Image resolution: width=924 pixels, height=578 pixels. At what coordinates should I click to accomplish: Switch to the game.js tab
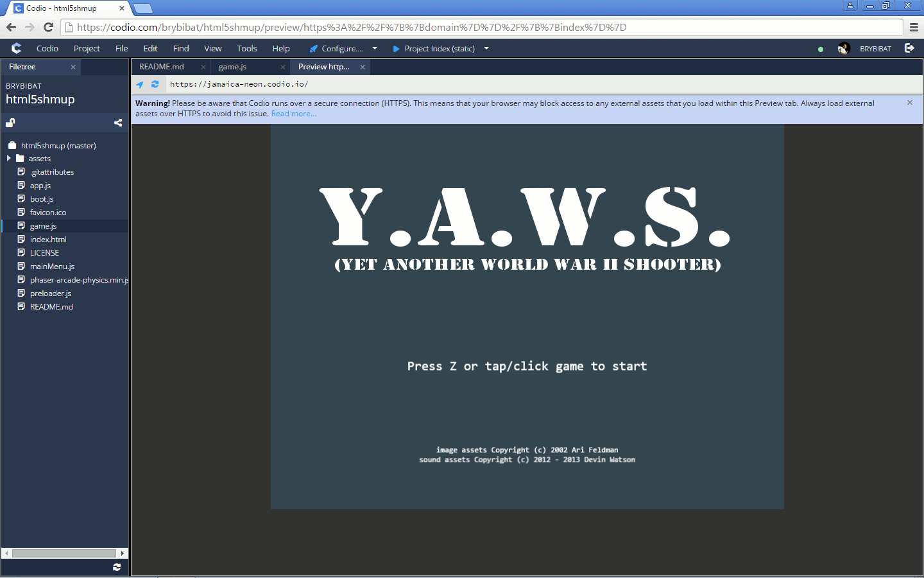pyautogui.click(x=232, y=67)
